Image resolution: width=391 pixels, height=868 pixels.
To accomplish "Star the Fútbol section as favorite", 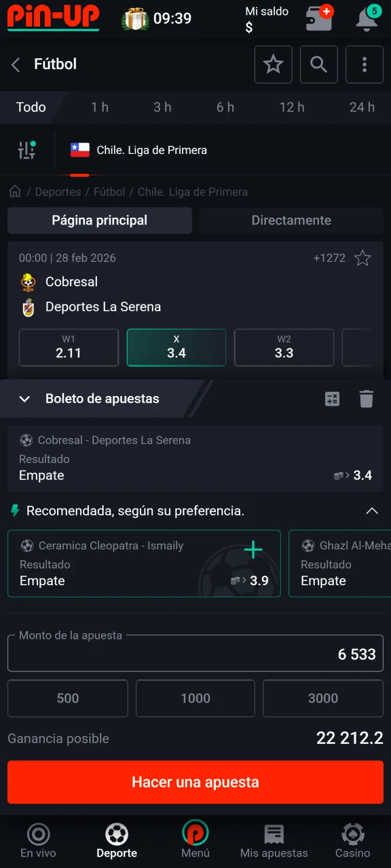I will [x=273, y=64].
